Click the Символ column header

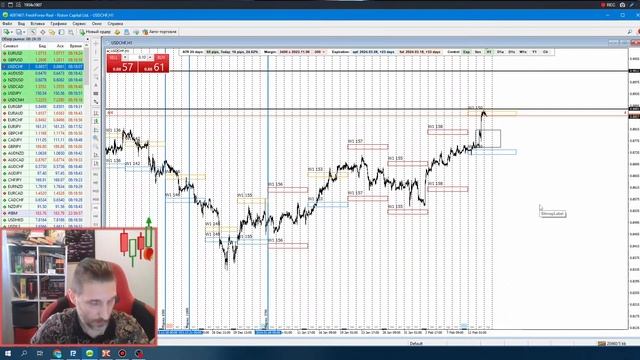(11, 46)
